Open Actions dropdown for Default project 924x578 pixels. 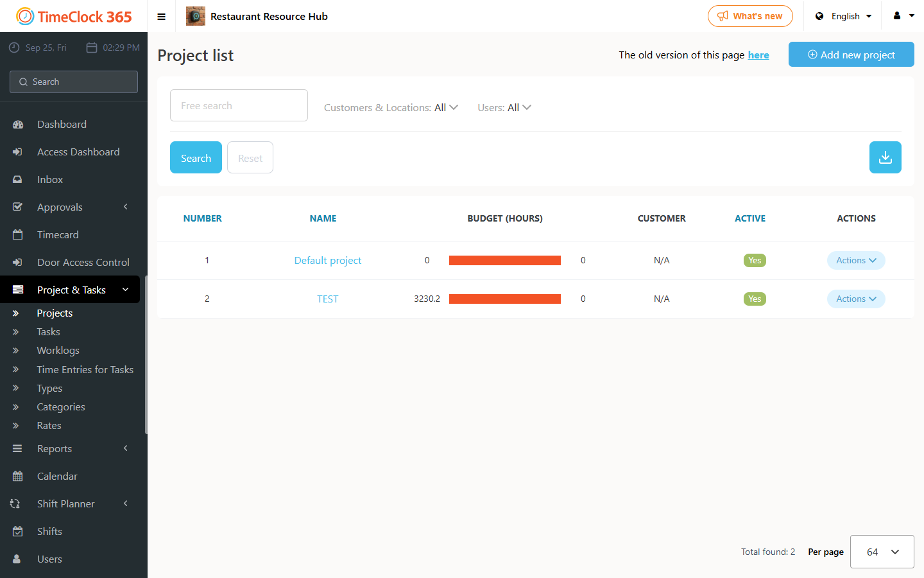(x=856, y=260)
